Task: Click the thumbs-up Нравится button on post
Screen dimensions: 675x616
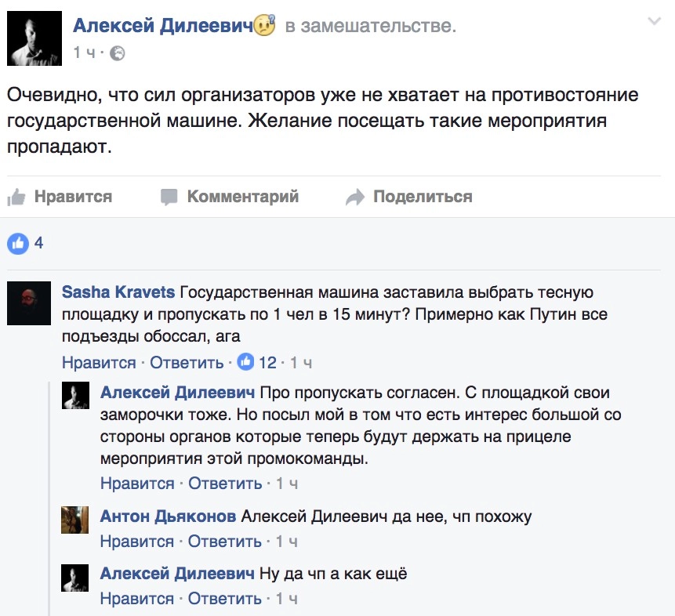Action: pos(60,197)
